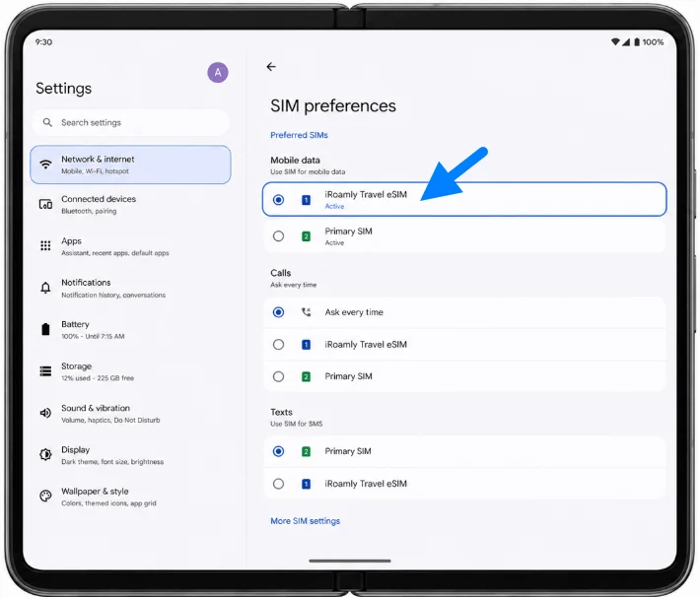
Task: Select iRoamly Travel eSIM radio for calls
Action: tap(278, 345)
